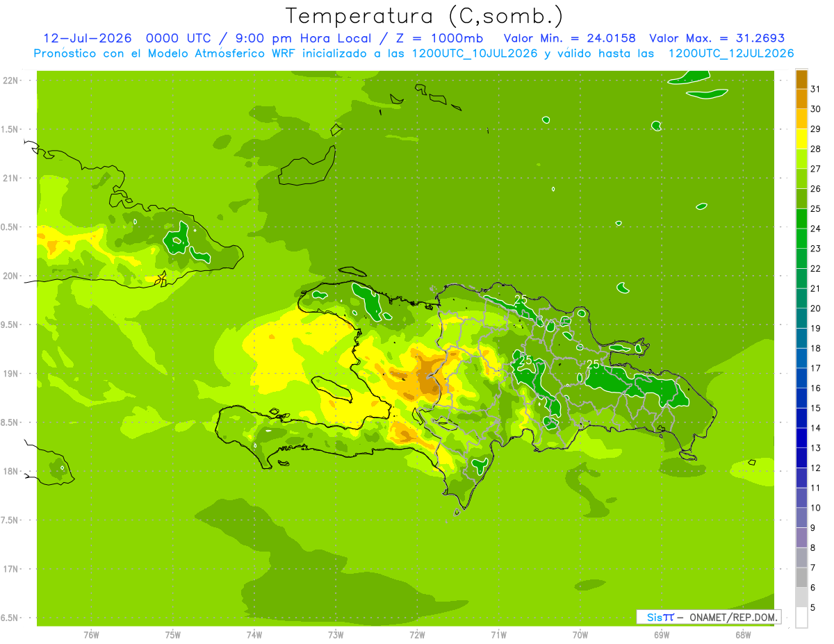Click the legend scale value '20'
This screenshot has width=834, height=644.
[816, 308]
